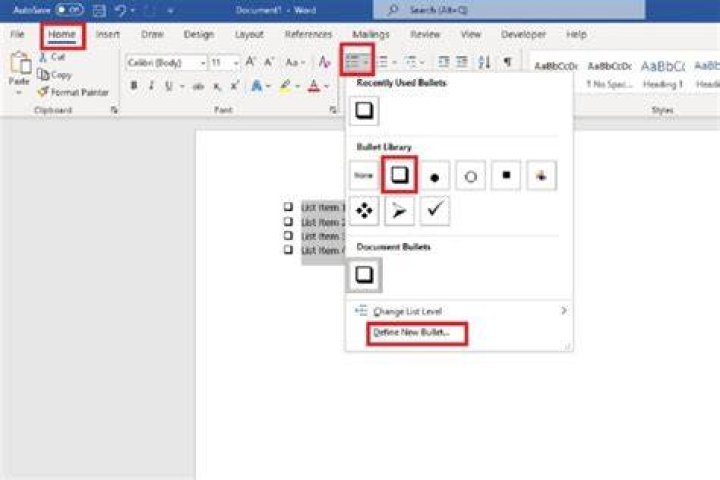Image resolution: width=720 pixels, height=480 pixels.
Task: Select the Heading 1 style
Action: click(663, 74)
